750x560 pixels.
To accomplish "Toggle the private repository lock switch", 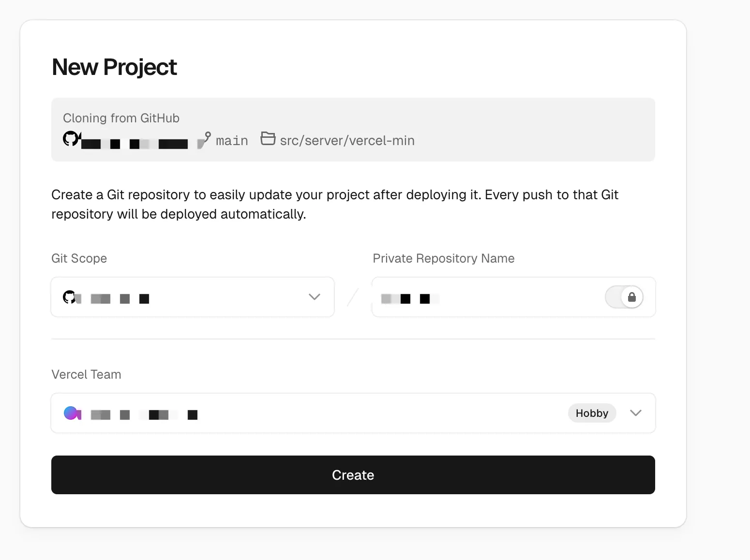I will 624,297.
